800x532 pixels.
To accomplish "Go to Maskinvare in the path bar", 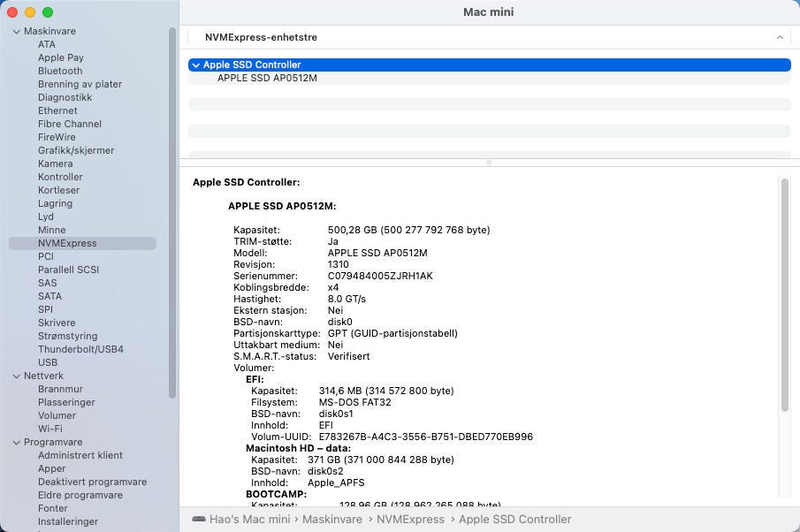I will tap(332, 520).
